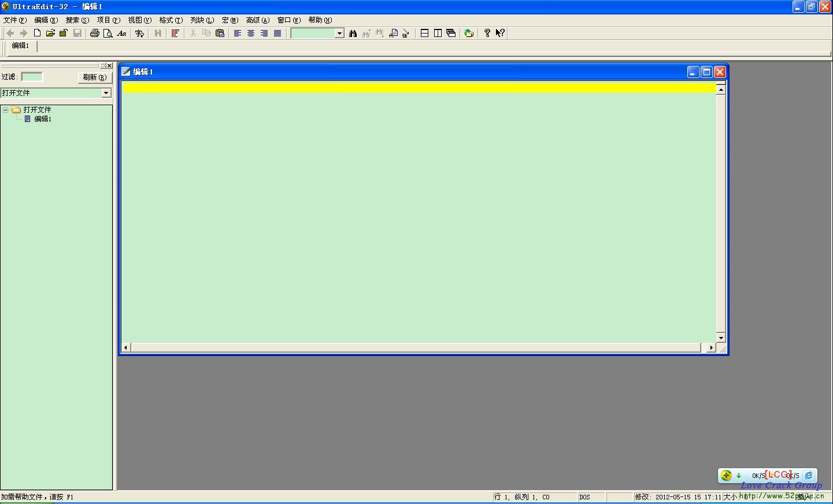The height and width of the screenshot is (504, 833).
Task: Open the 高级 menu
Action: tap(257, 20)
